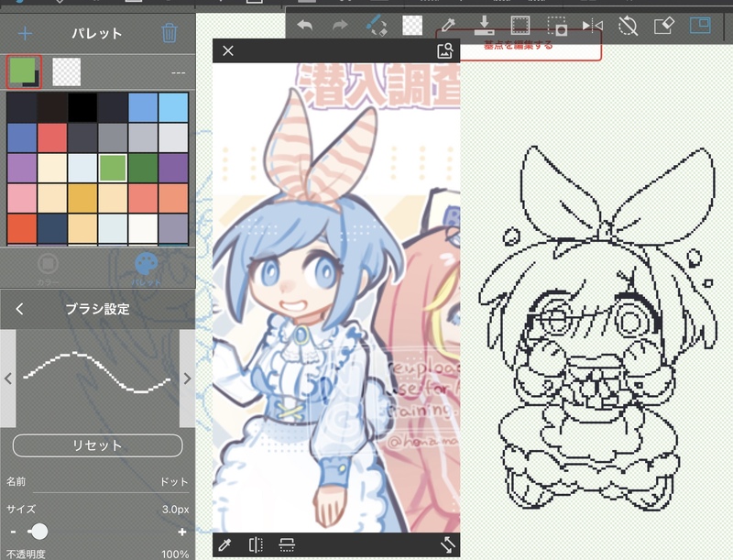
Task: Pick the pure black palette swatch
Action: pos(82,107)
